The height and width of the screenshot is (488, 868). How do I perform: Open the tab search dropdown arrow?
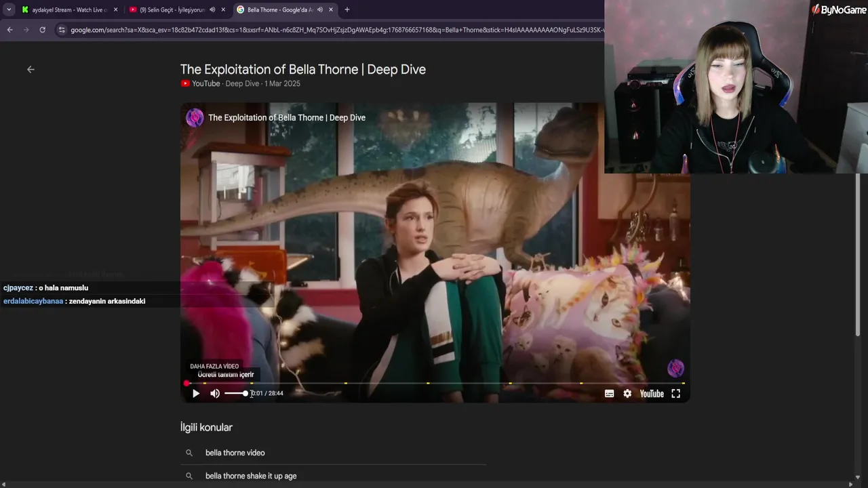click(x=9, y=9)
